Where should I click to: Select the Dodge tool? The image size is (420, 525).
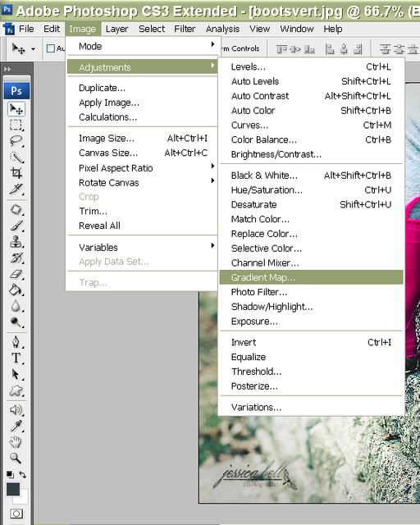tap(16, 322)
